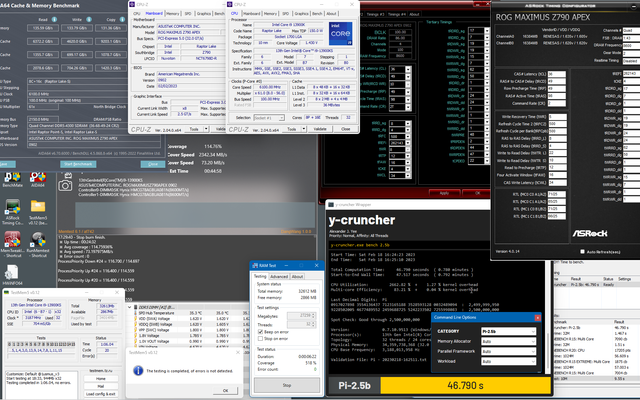Open the ASRock Timing Configurator desktop icon
This screenshot has width=640, height=400.
pos(12,211)
